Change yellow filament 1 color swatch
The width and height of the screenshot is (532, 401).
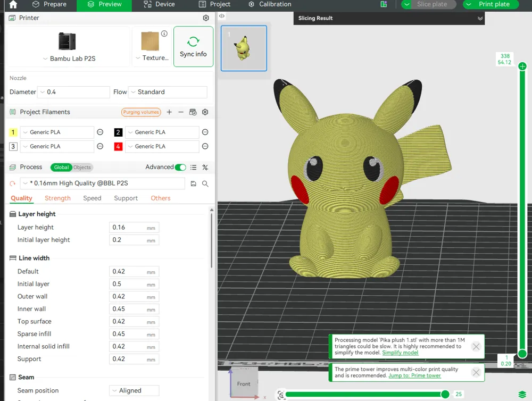(13, 132)
